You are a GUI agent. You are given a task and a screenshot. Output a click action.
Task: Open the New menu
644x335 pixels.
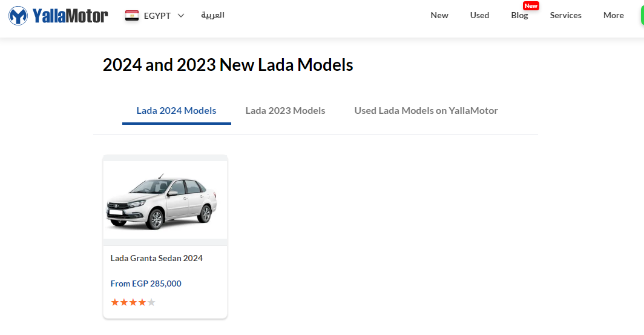click(x=439, y=15)
